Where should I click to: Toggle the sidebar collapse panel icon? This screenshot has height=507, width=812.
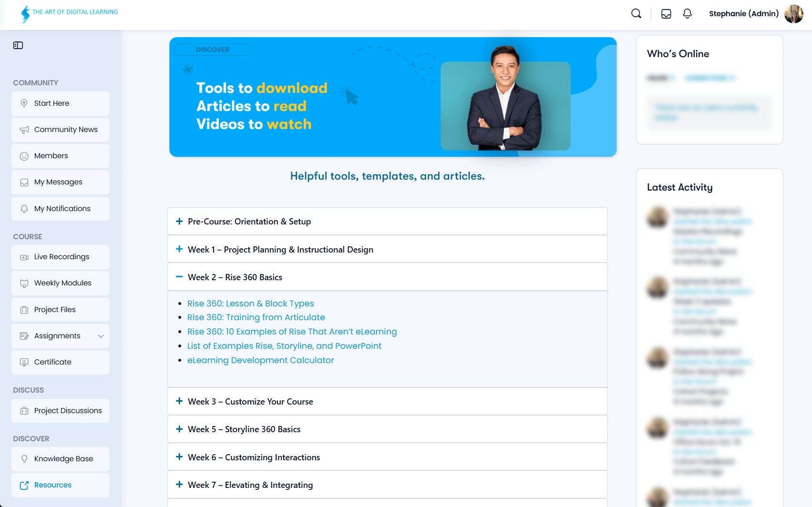tap(18, 45)
